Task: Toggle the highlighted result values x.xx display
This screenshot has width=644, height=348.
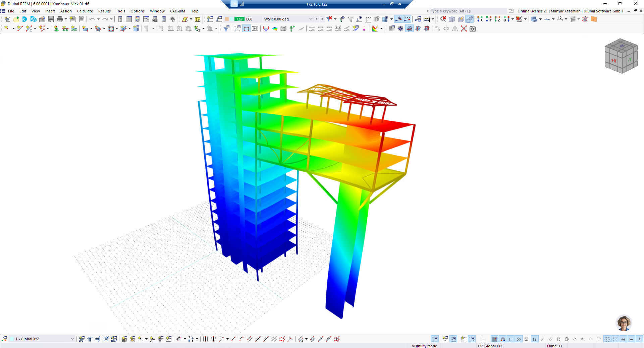Action: [407, 19]
